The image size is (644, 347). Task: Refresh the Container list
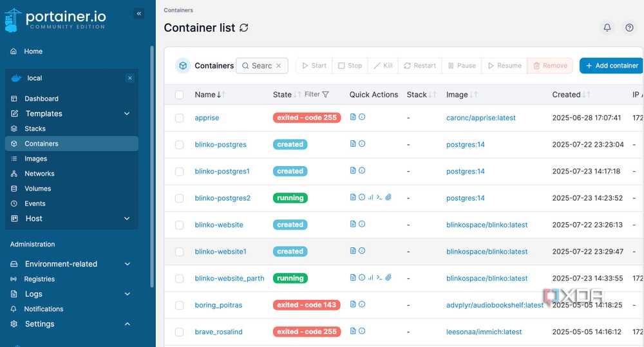[244, 28]
